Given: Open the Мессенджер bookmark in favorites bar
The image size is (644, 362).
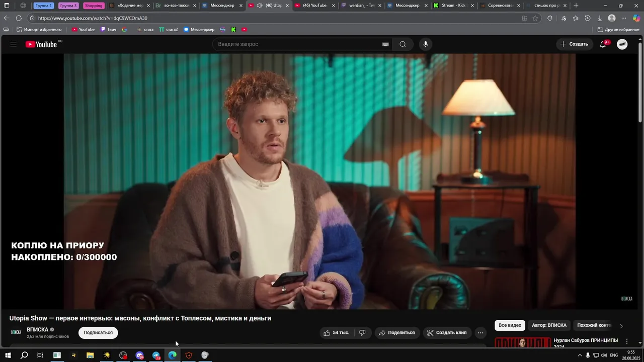Looking at the screenshot, I should (x=199, y=30).
